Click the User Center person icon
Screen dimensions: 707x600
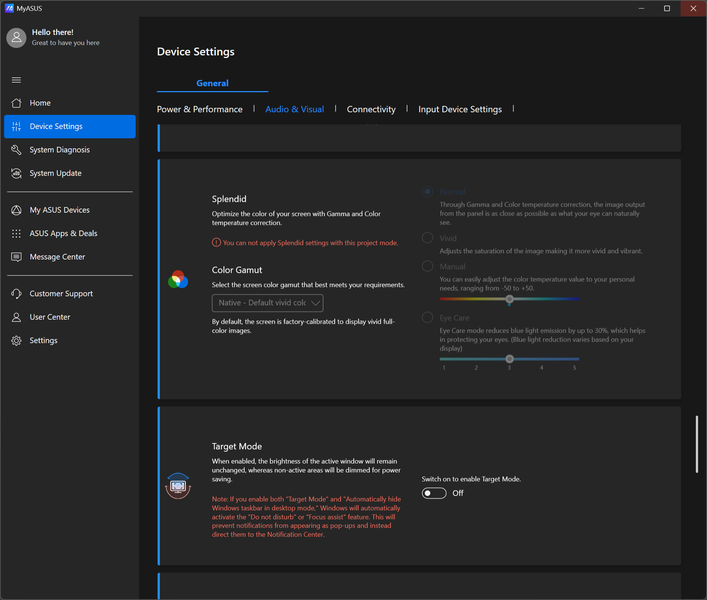click(16, 317)
